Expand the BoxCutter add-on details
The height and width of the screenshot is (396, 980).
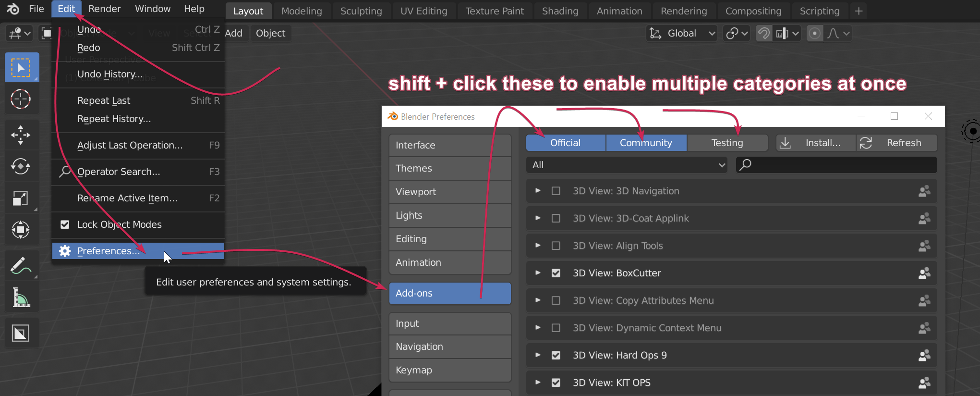coord(538,273)
